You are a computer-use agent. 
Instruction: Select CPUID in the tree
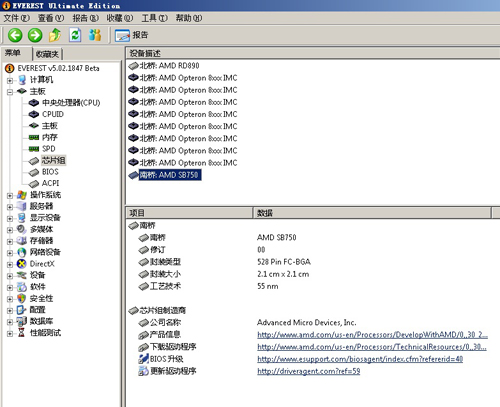(53, 114)
